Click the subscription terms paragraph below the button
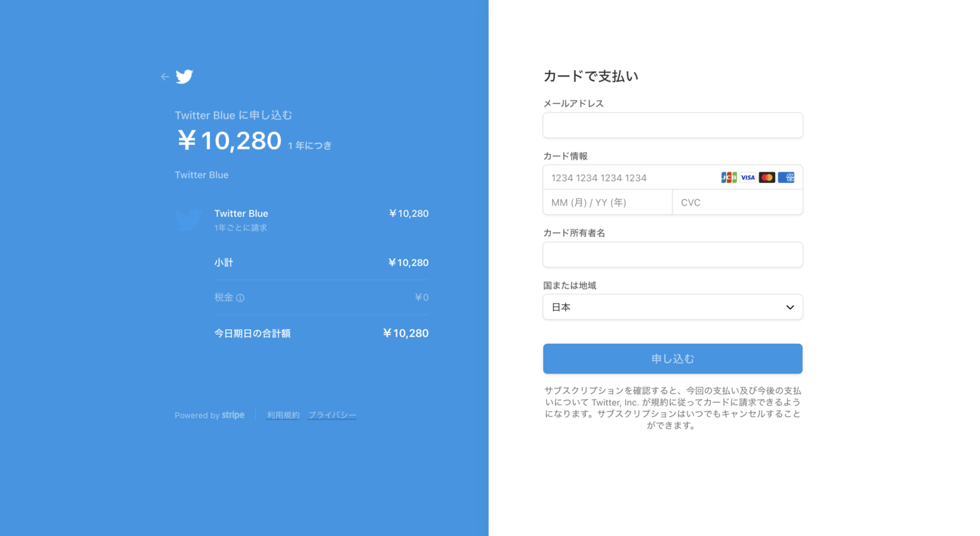The width and height of the screenshot is (980, 536). click(672, 408)
